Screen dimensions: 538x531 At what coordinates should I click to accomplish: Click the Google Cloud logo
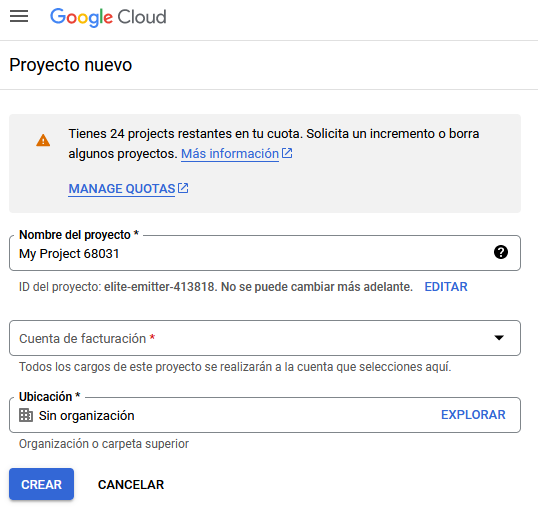pyautogui.click(x=108, y=17)
